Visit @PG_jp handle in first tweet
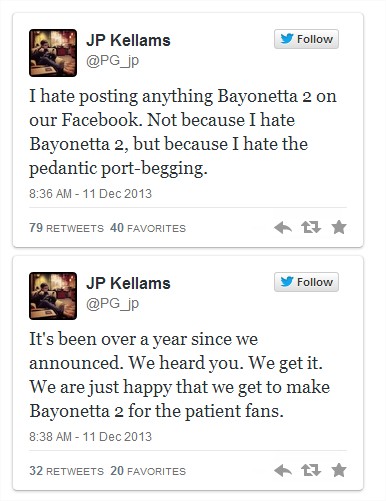 click(x=112, y=61)
